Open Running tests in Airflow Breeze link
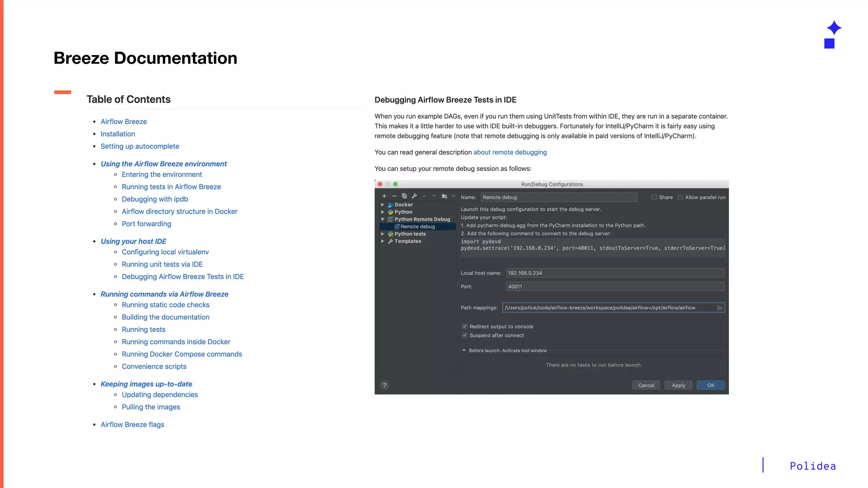Screen dimensions: 868x488 pos(171,187)
